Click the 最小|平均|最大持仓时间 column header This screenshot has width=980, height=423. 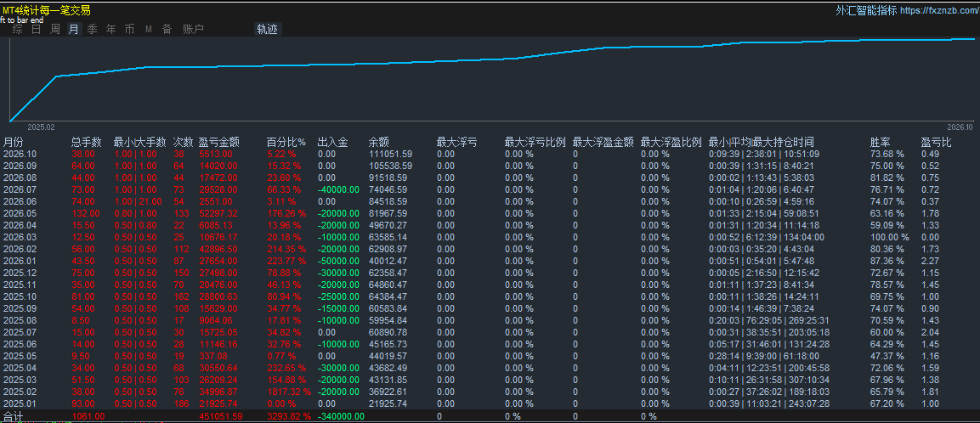(762, 143)
